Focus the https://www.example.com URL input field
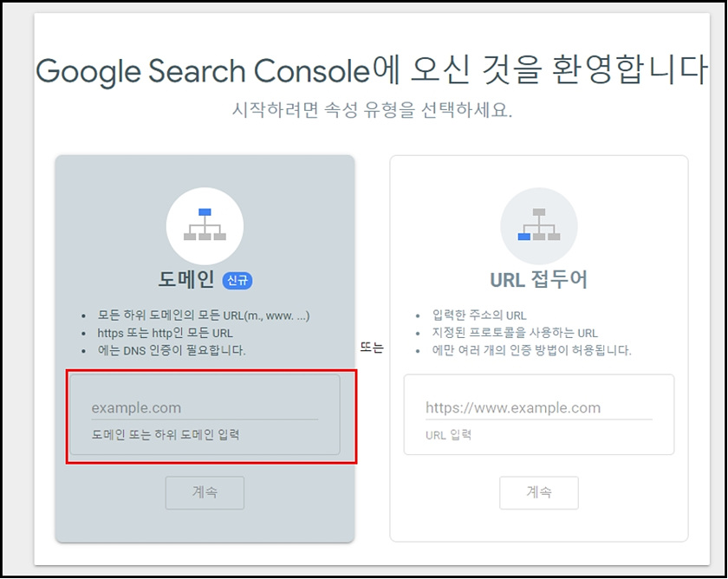This screenshot has width=728, height=579. (x=538, y=407)
